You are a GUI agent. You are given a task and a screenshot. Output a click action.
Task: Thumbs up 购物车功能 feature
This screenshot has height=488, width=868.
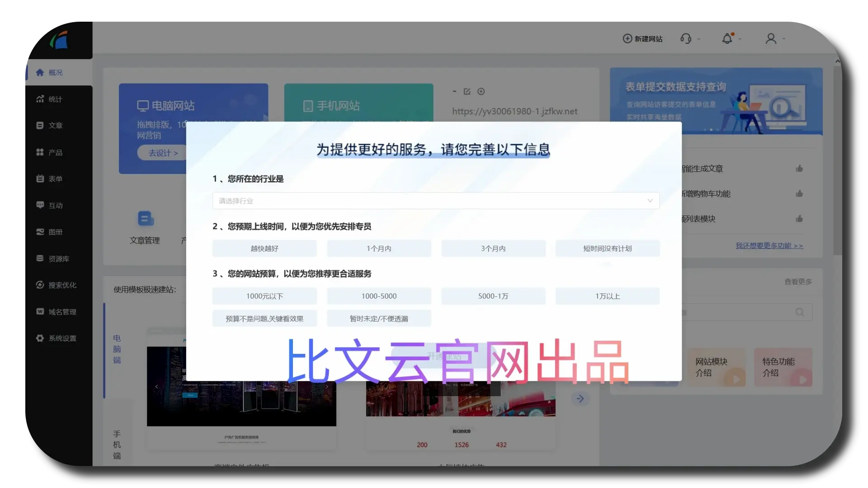[x=799, y=194]
